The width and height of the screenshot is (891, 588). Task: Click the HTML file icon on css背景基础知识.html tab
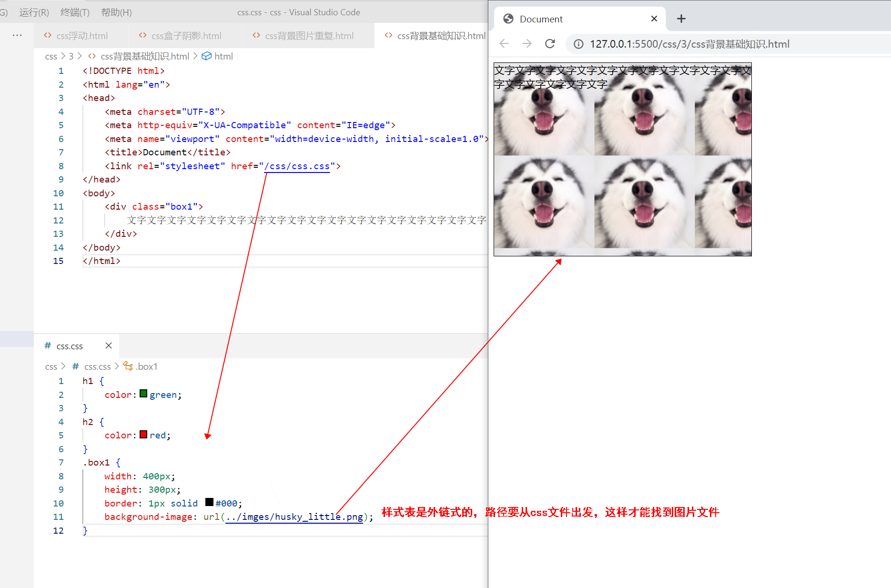388,35
